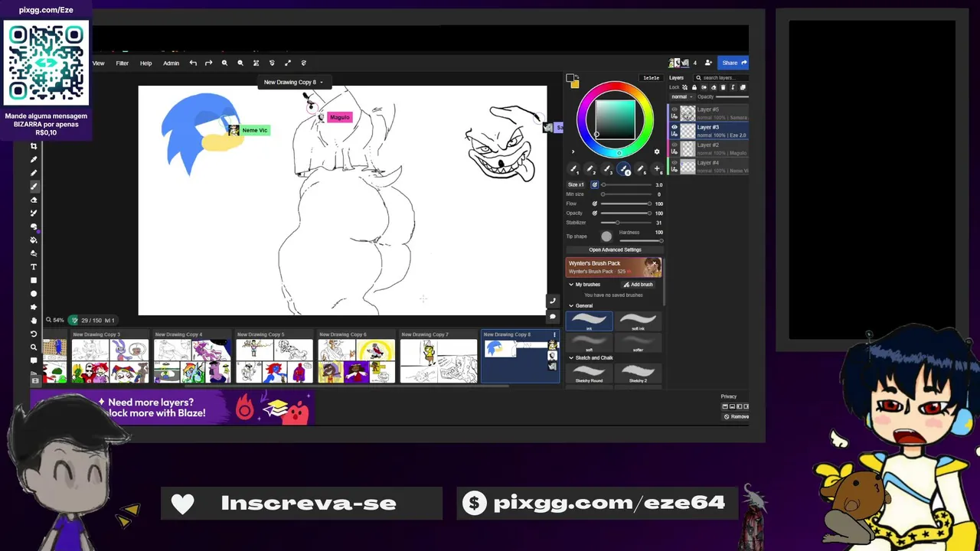Select the Pencil tool
The width and height of the screenshot is (980, 551).
point(34,172)
